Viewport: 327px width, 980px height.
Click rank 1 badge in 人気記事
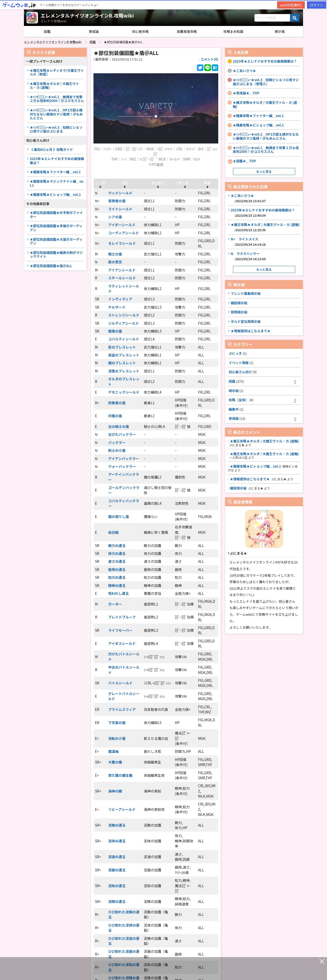pyautogui.click(x=229, y=61)
